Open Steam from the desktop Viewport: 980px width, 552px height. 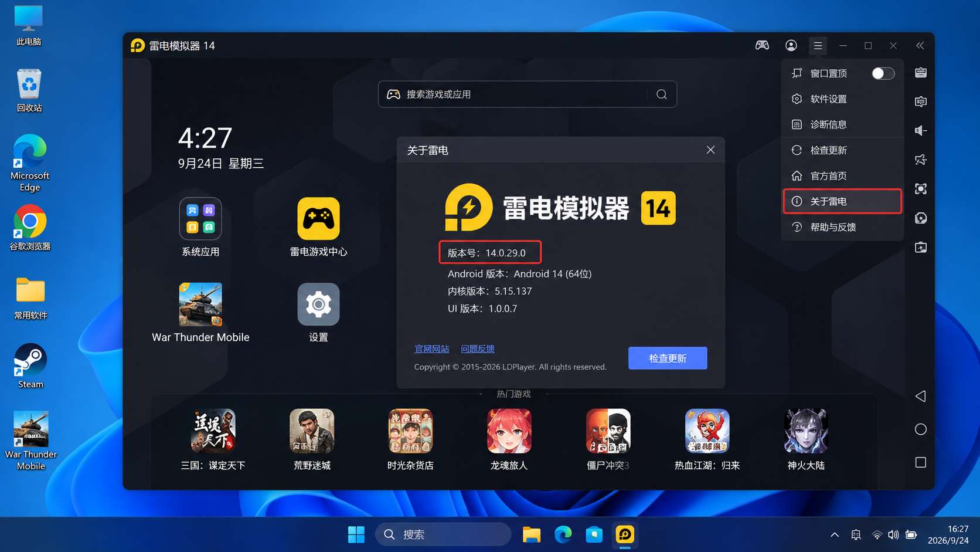30,366
